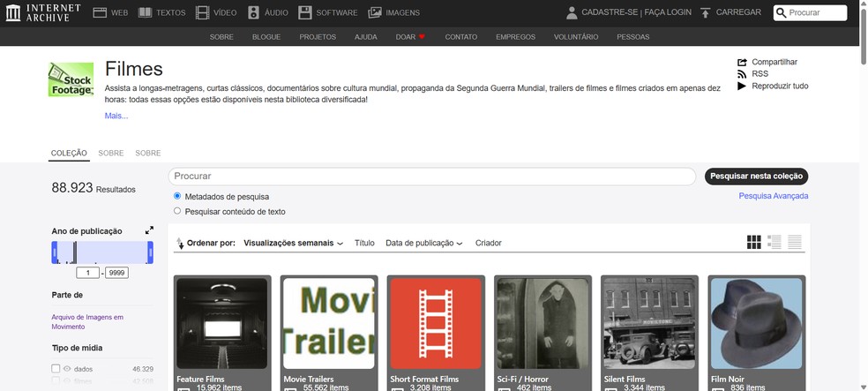Screen dimensions: 868x391
Task: Switch to compact list view icon
Action: coord(795,242)
